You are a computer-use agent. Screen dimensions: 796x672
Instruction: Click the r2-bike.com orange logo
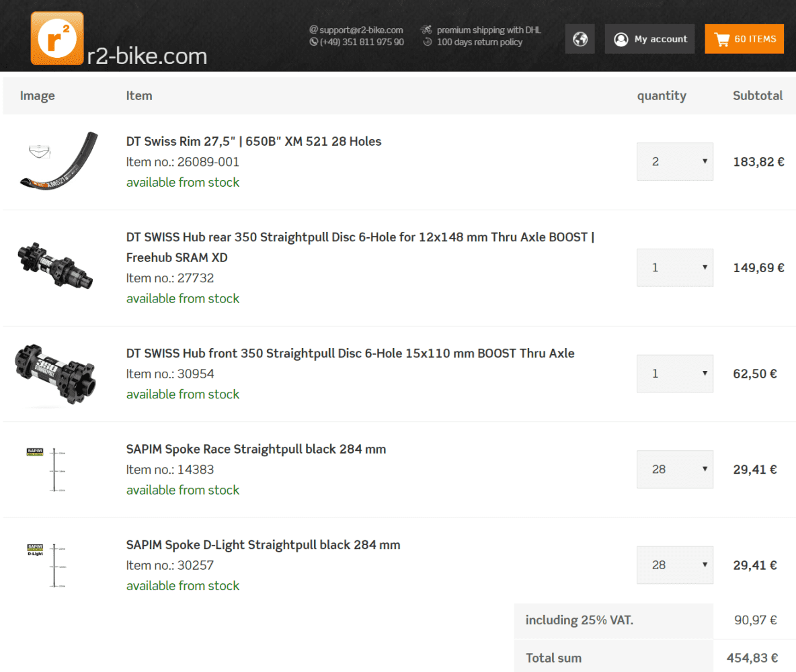[x=57, y=39]
